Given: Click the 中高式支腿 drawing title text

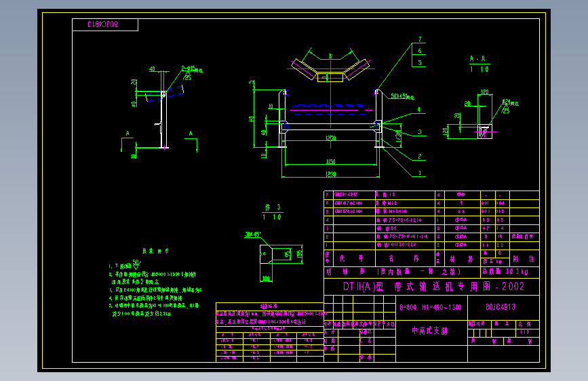Looking at the screenshot, I should click(x=430, y=331).
